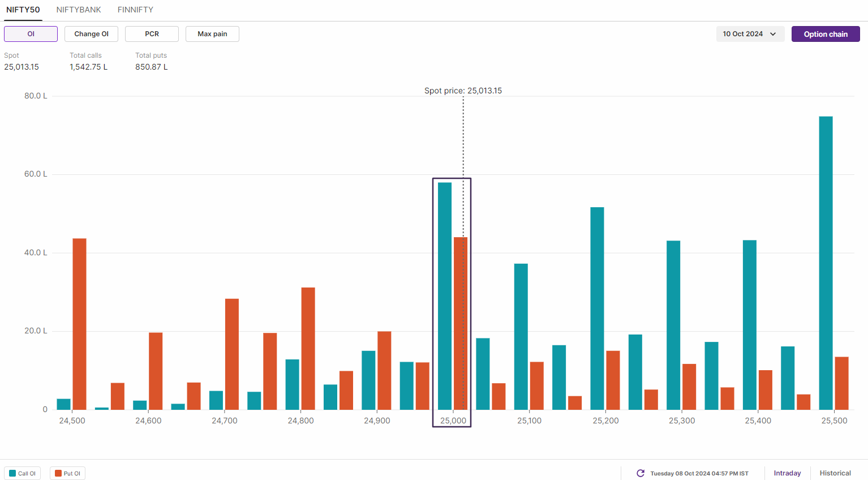The image size is (868, 480).
Task: Click the 24,700 strike axis label
Action: pyautogui.click(x=225, y=421)
